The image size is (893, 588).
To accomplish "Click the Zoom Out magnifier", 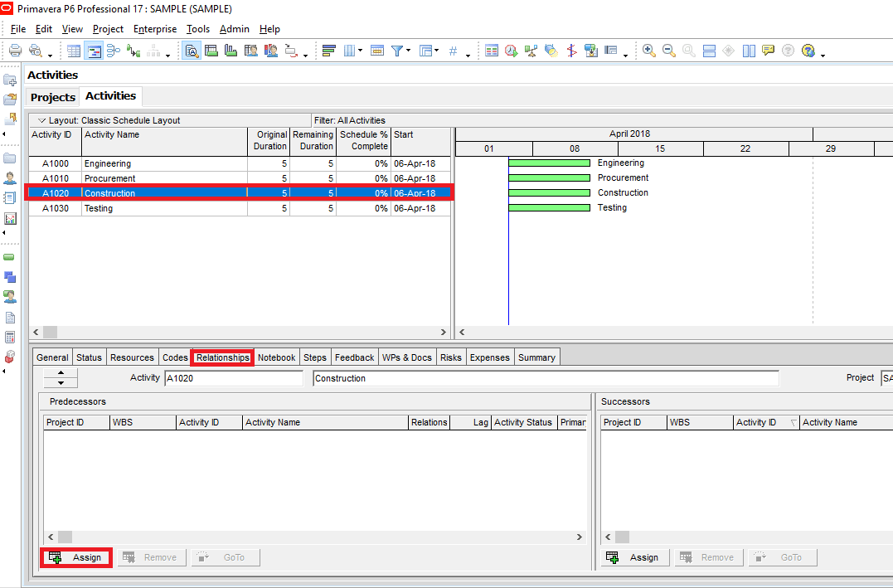I will (668, 51).
